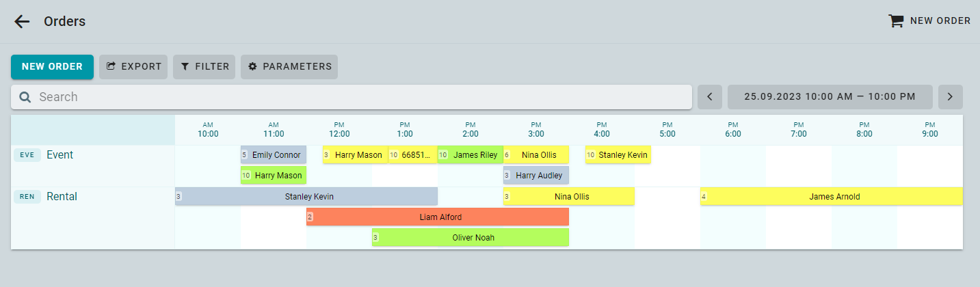Click the teal New Order button
Screen dimensions: 980x287
tap(52, 67)
